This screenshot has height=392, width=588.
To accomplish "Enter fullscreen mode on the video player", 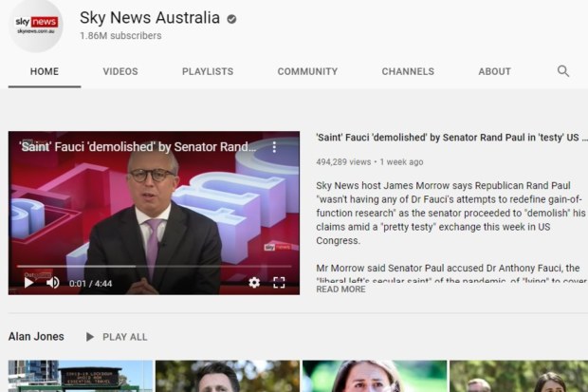I will click(279, 282).
